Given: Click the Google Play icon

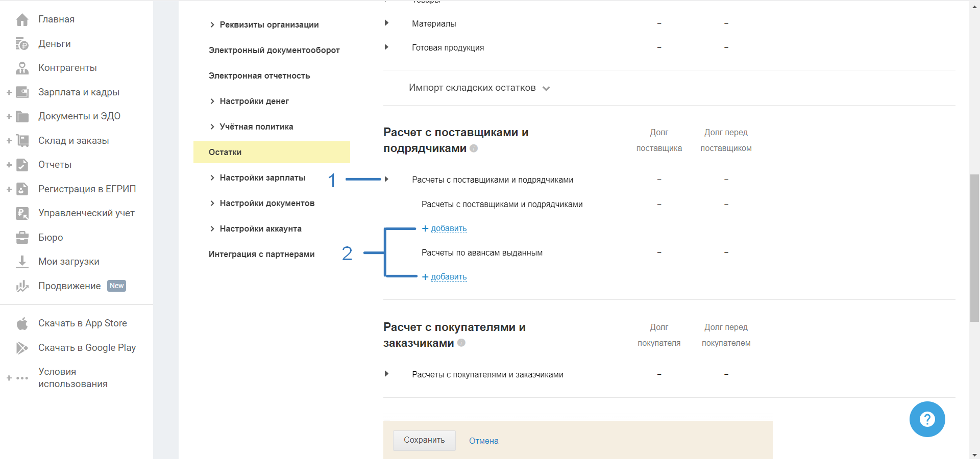Looking at the screenshot, I should (22, 348).
